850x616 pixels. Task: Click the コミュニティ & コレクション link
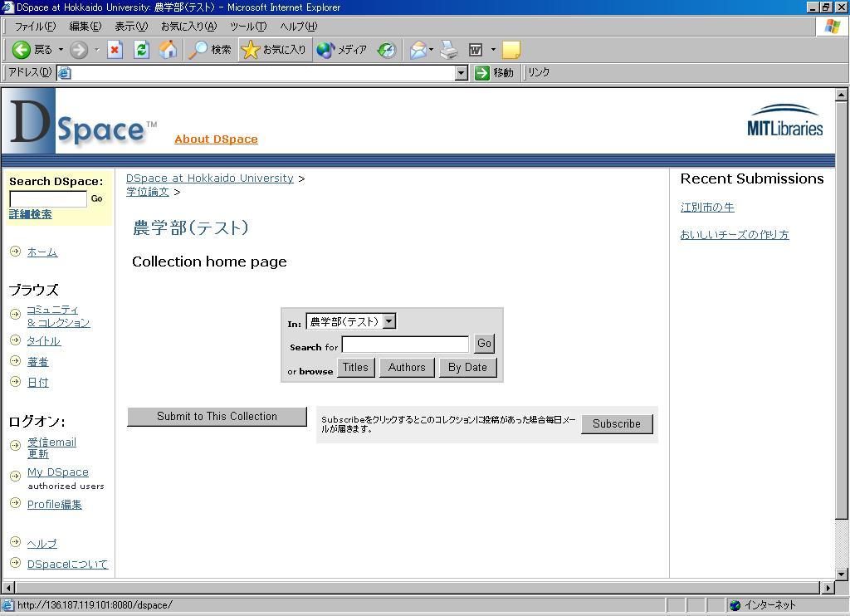(59, 316)
